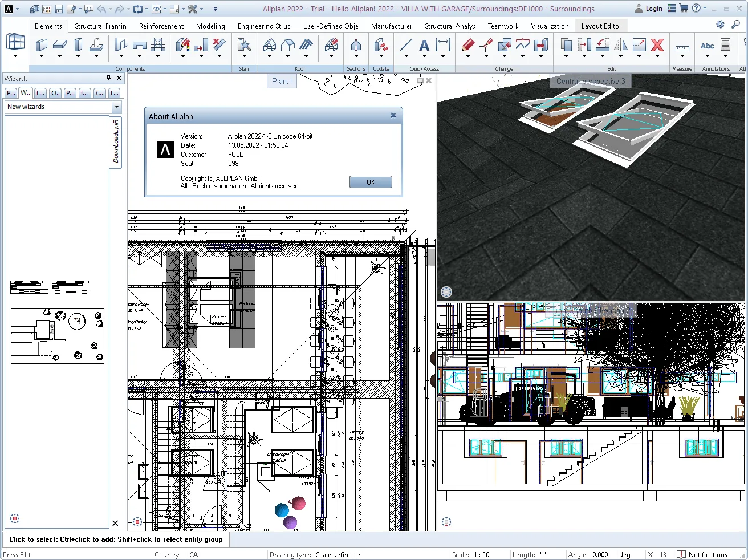Switch to the Structural Framing ribbon tab
The height and width of the screenshot is (560, 748).
[x=100, y=26]
